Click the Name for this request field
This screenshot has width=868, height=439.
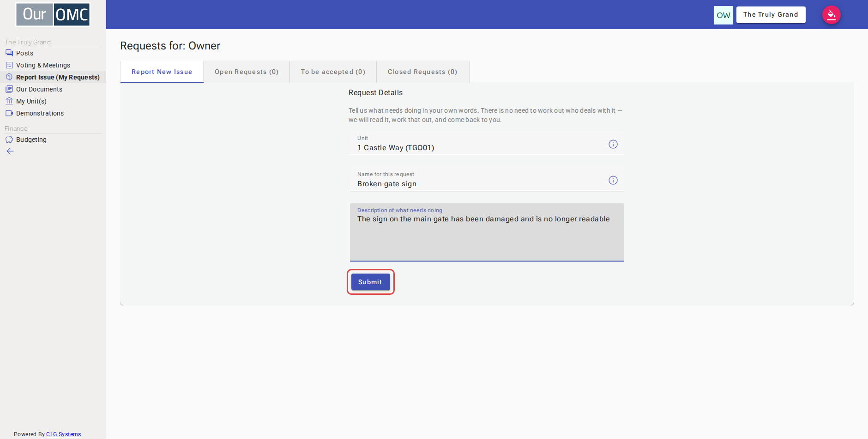487,179
